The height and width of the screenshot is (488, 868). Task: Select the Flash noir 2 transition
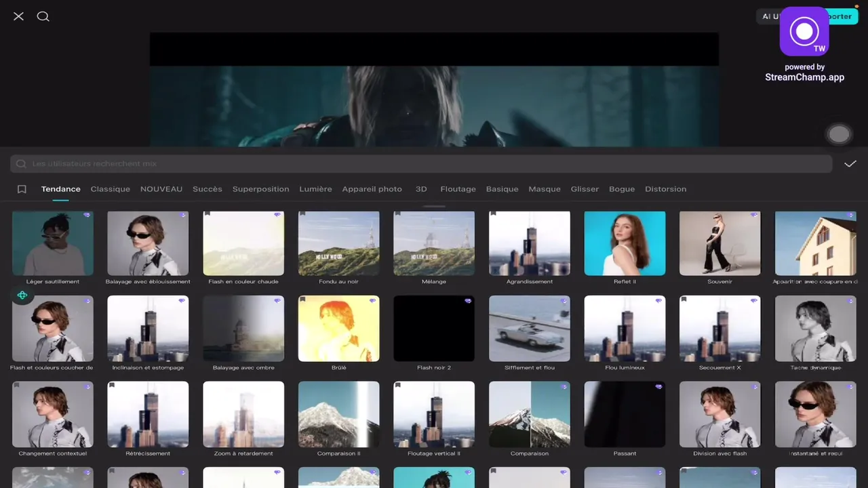pyautogui.click(x=434, y=329)
